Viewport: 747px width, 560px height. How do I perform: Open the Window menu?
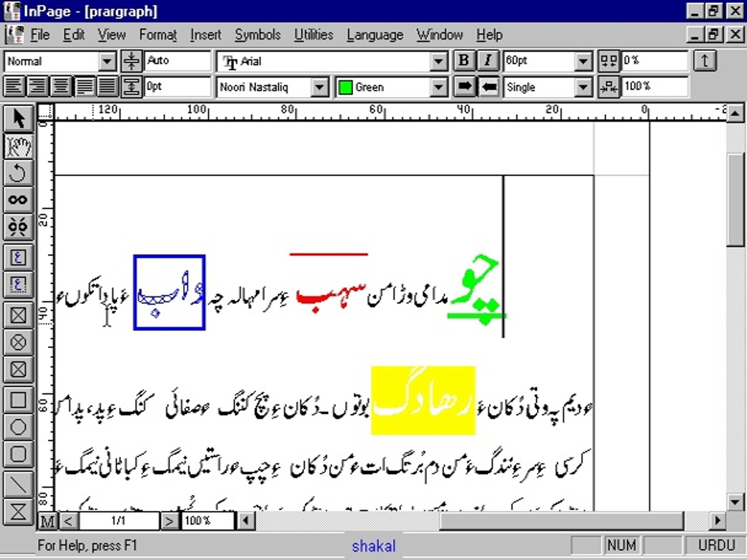[439, 35]
